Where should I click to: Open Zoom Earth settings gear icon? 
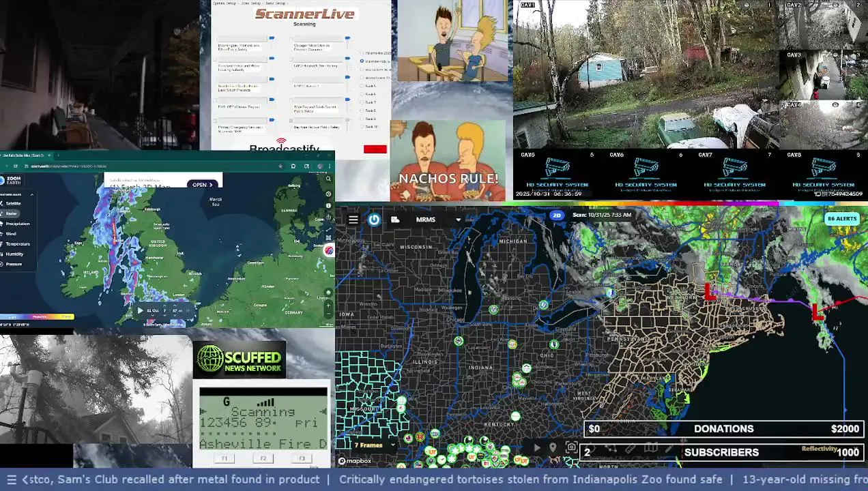tap(328, 194)
